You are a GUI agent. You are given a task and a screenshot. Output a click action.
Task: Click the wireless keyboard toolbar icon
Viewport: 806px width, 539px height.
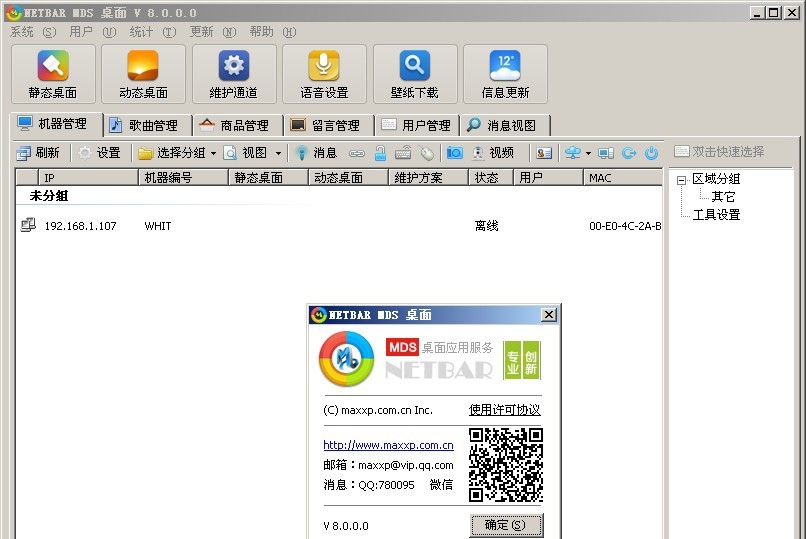click(x=403, y=153)
